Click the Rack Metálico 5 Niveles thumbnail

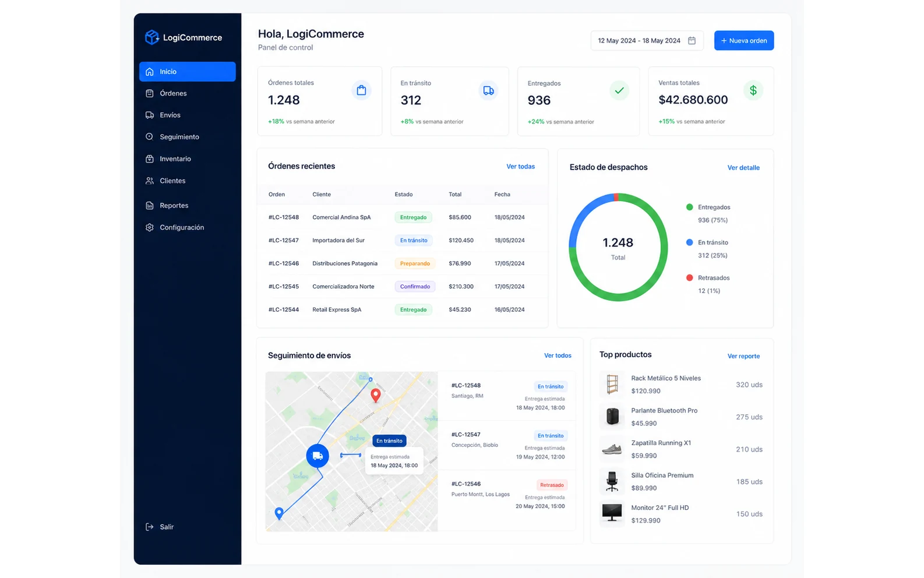point(612,385)
